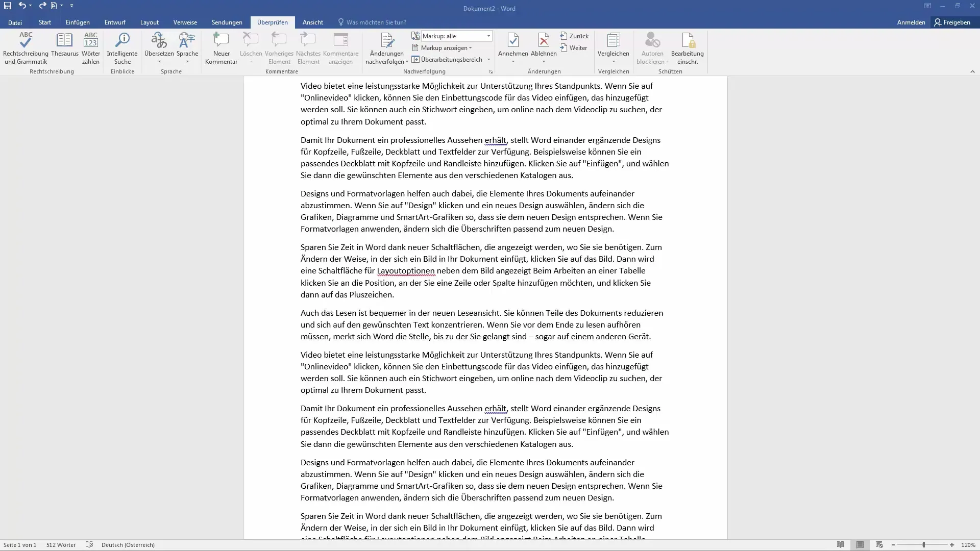Screen dimensions: 980x551
Task: Click Seite 1 von 1 in status bar
Action: click(x=20, y=545)
